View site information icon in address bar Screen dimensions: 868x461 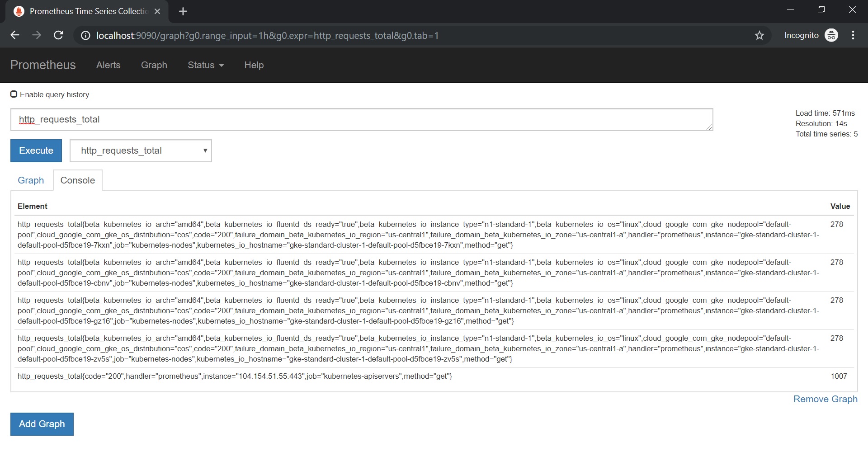tap(85, 35)
